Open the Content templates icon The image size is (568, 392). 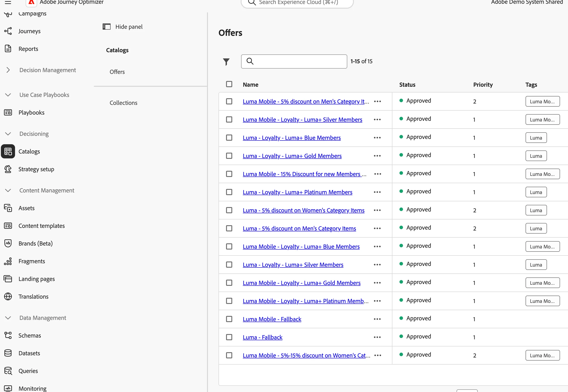[8, 225]
